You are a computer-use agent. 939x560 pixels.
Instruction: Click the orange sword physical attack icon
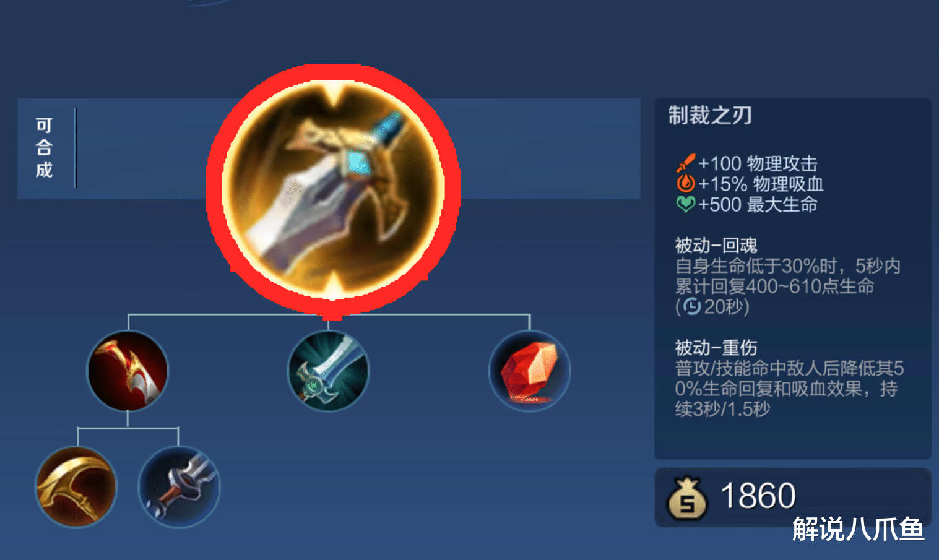[686, 163]
